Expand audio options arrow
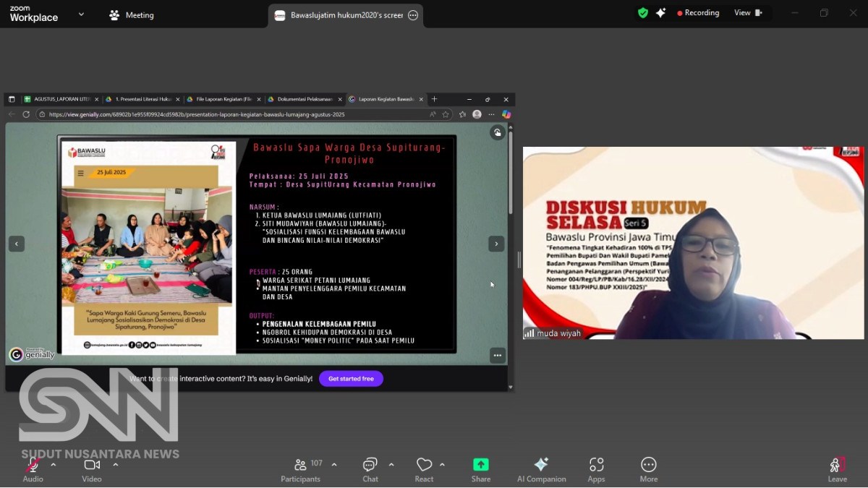Viewport: 868px width, 488px height. [53, 464]
